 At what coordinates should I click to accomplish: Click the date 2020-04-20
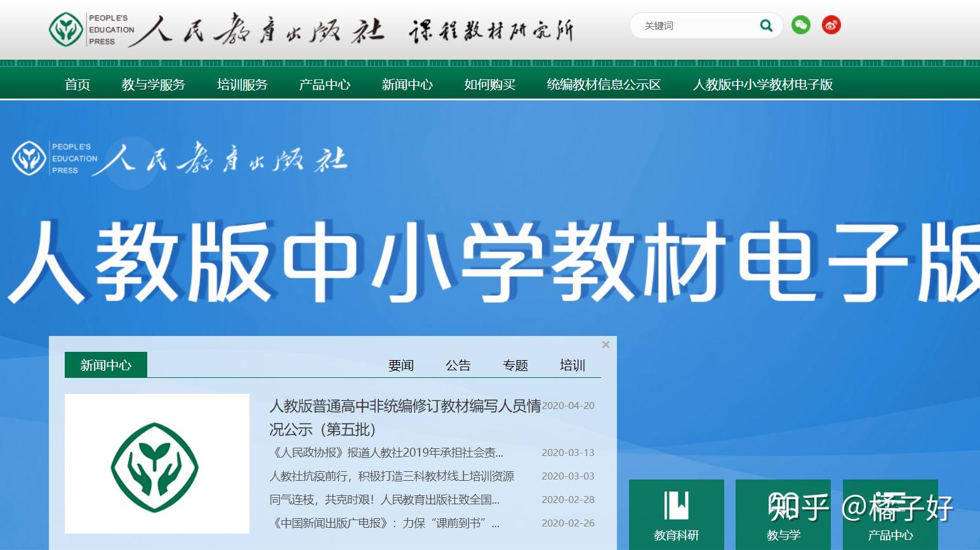click(568, 406)
